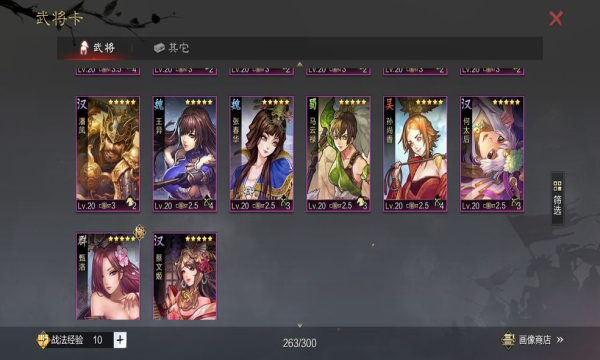Click the gold badge on the 甄洛 card
This screenshot has width=600, height=360.
pyautogui.click(x=139, y=232)
